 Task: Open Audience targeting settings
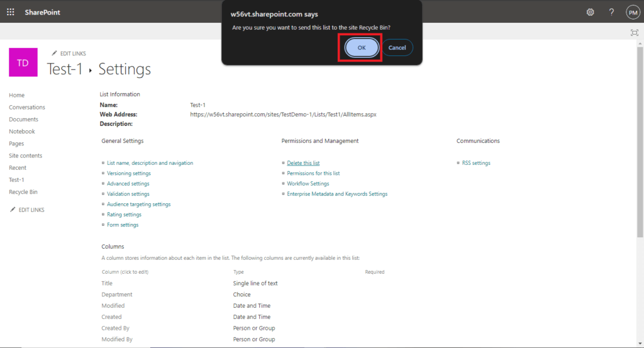pyautogui.click(x=139, y=204)
